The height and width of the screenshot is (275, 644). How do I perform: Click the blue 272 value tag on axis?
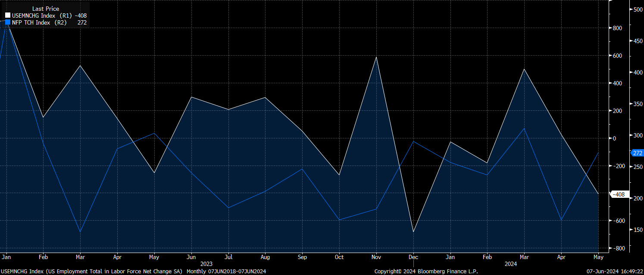click(x=638, y=153)
